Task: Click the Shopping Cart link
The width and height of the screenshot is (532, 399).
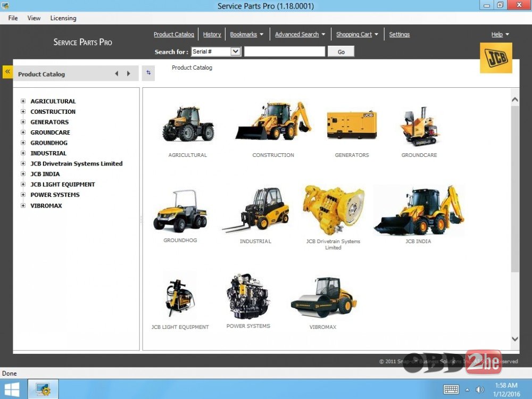Action: point(354,34)
